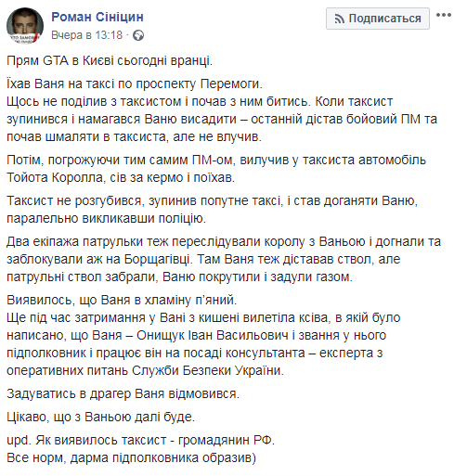
Task: Click the paragraph mentioning Тойота Королла
Action: 216,169
